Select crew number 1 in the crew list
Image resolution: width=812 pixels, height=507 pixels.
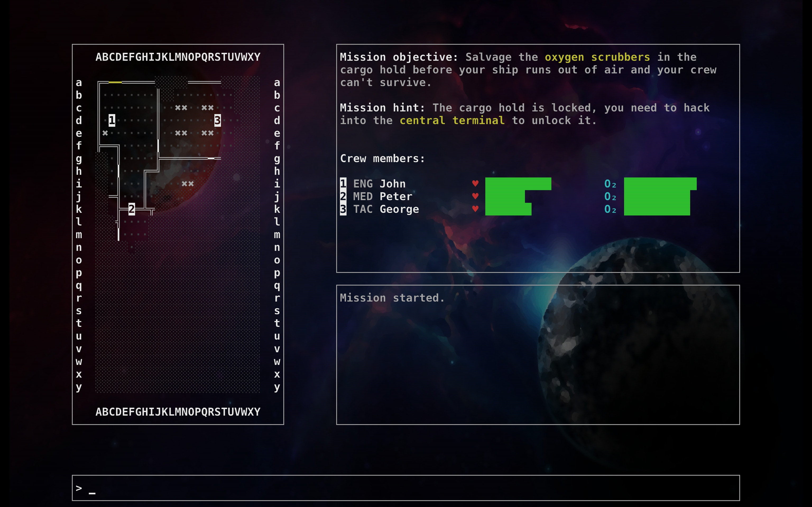pyautogui.click(x=343, y=184)
